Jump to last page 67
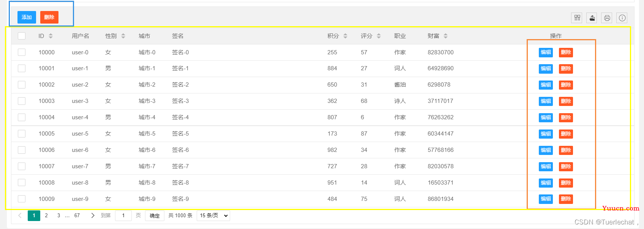 [x=77, y=216]
